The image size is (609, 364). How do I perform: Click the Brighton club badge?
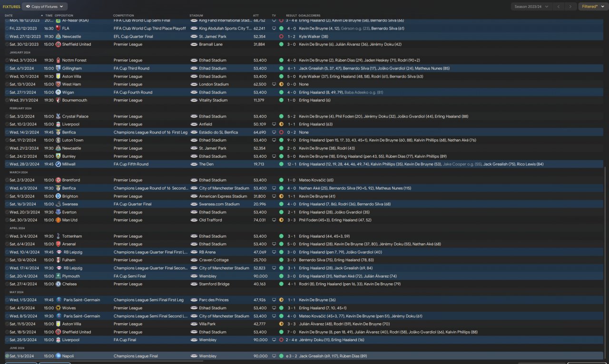tap(58, 196)
